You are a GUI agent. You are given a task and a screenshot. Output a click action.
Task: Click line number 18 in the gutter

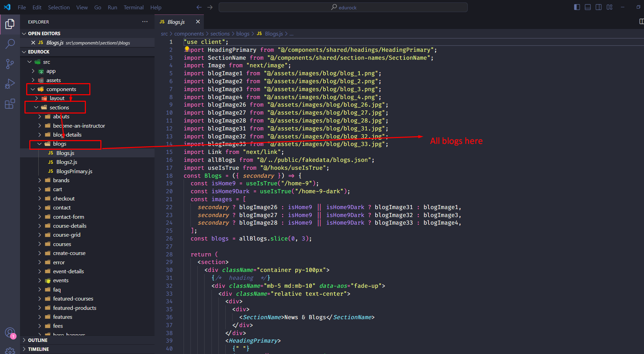point(169,176)
